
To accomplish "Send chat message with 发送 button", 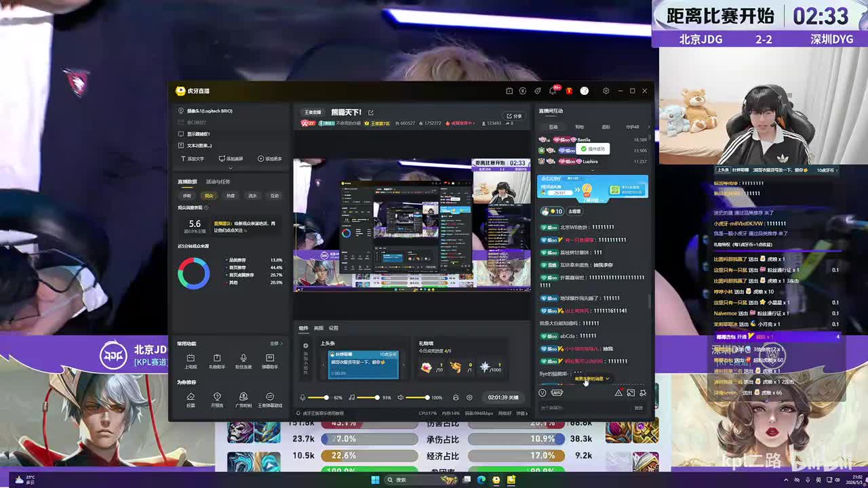I will coord(638,408).
